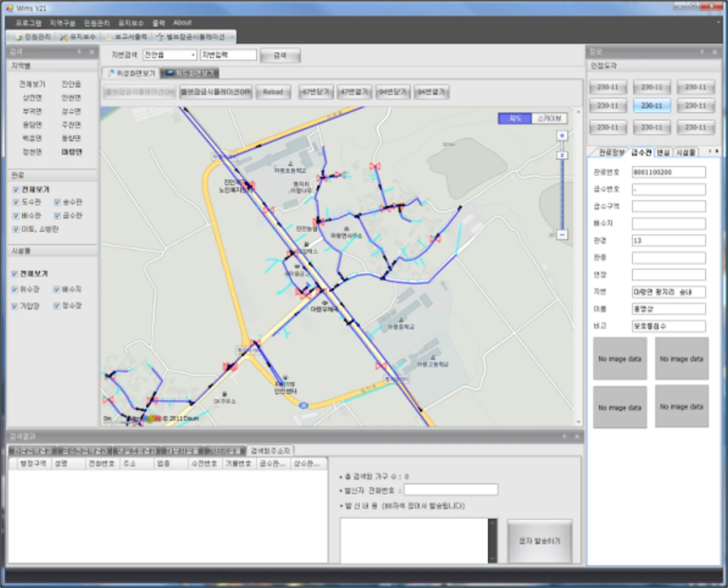Open the 유지보수 wrench toolbar icon
The width and height of the screenshot is (728, 588).
pyautogui.click(x=64, y=37)
